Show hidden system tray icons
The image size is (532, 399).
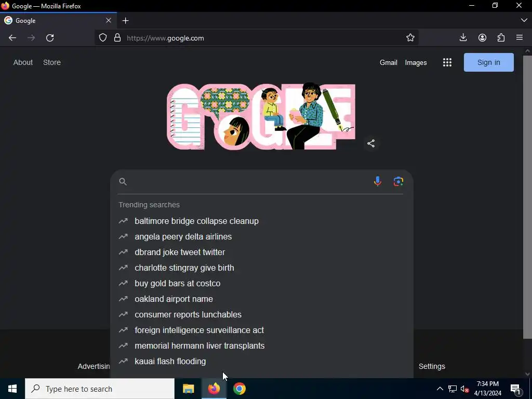[x=440, y=389]
